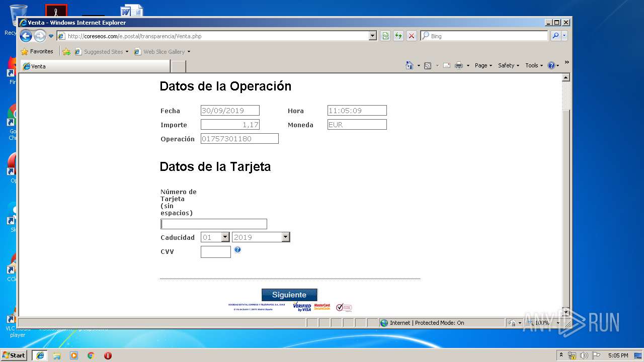The image size is (644, 362).
Task: Click the Siguiente button
Action: 289,295
